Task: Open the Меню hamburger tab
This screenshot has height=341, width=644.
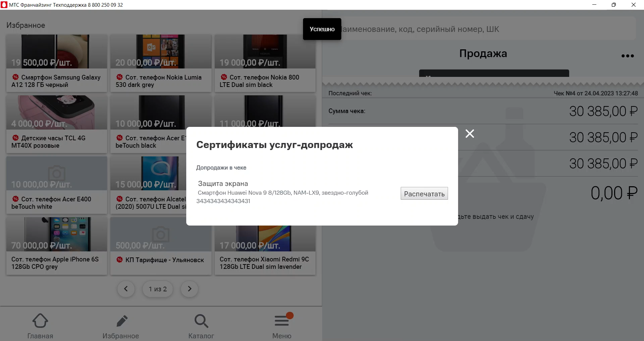Action: pyautogui.click(x=282, y=326)
